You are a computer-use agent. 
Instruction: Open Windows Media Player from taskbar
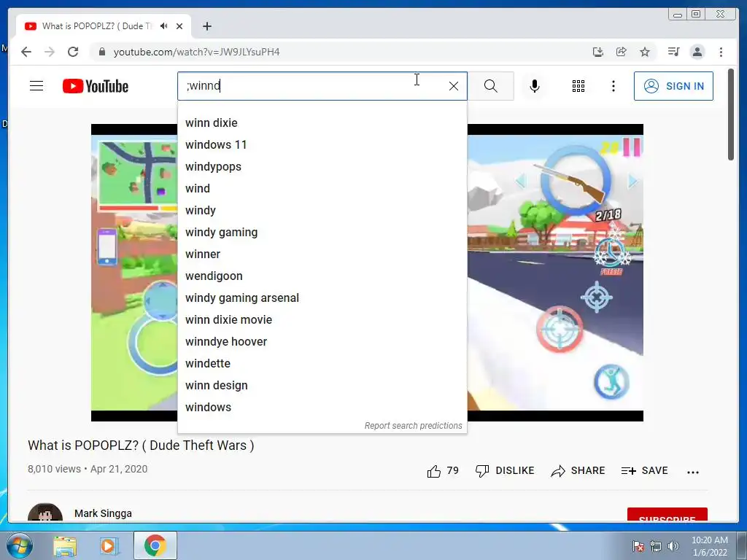point(108,545)
